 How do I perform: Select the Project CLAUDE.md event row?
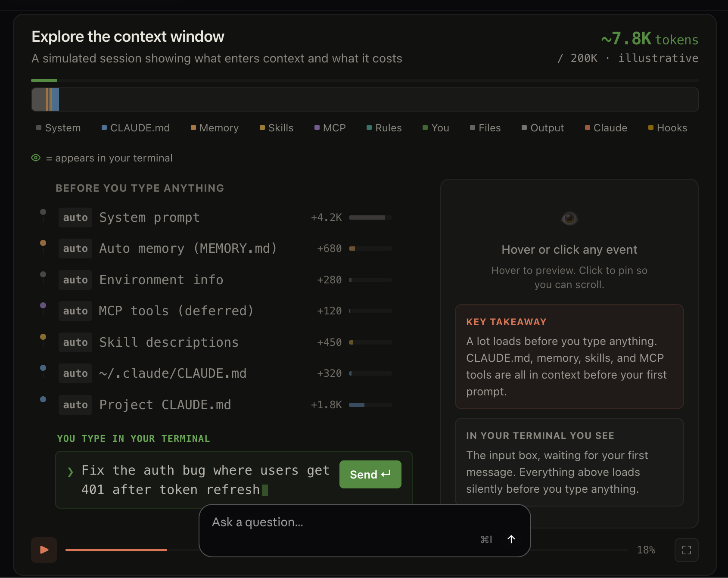pyautogui.click(x=224, y=405)
